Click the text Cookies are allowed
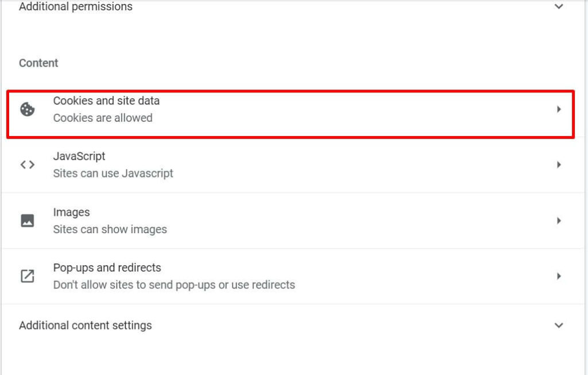 pos(103,118)
